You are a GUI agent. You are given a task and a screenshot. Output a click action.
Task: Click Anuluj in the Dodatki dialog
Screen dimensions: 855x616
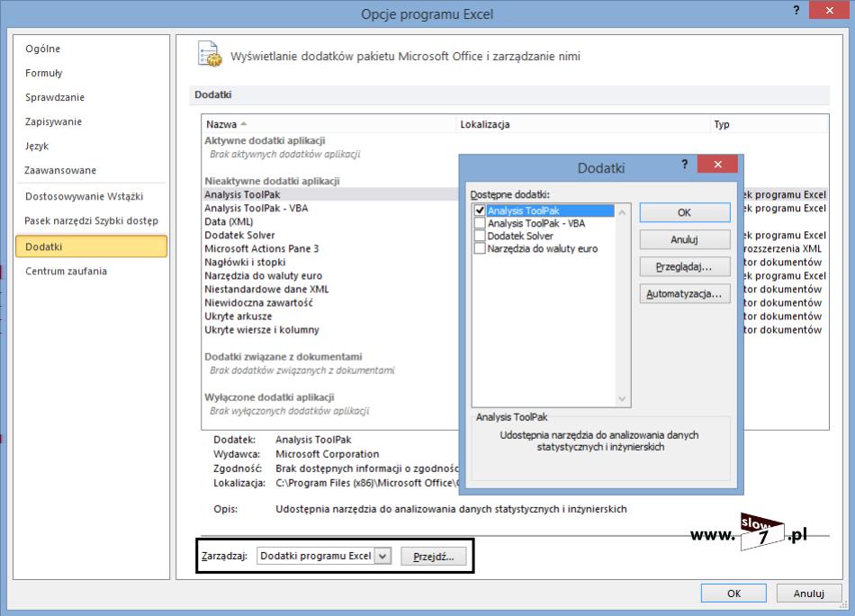(x=684, y=239)
